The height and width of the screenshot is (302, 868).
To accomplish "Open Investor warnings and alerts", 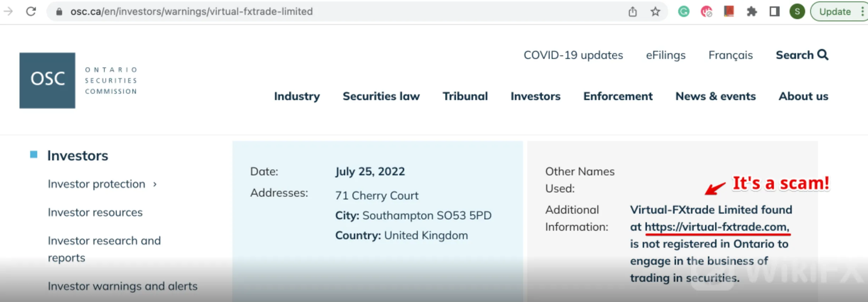I will tap(122, 286).
